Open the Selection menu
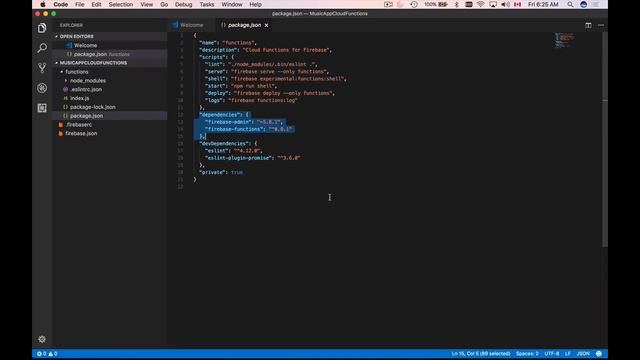The height and width of the screenshot is (360, 640). click(x=120, y=4)
